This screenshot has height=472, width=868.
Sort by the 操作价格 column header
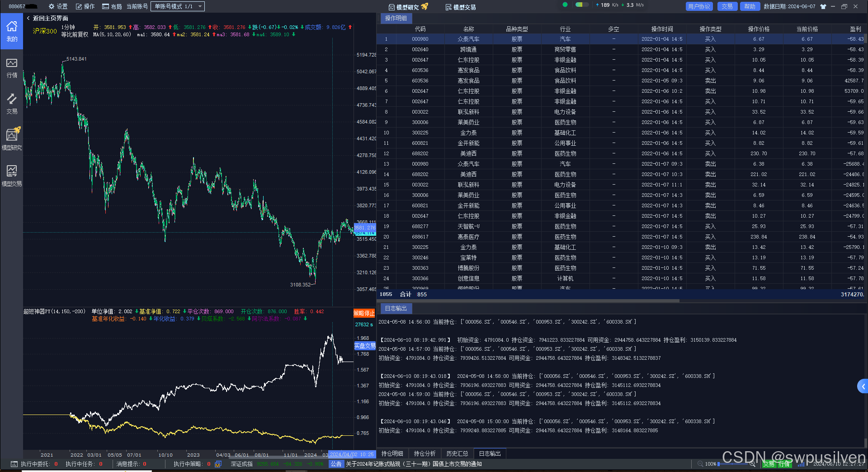759,29
